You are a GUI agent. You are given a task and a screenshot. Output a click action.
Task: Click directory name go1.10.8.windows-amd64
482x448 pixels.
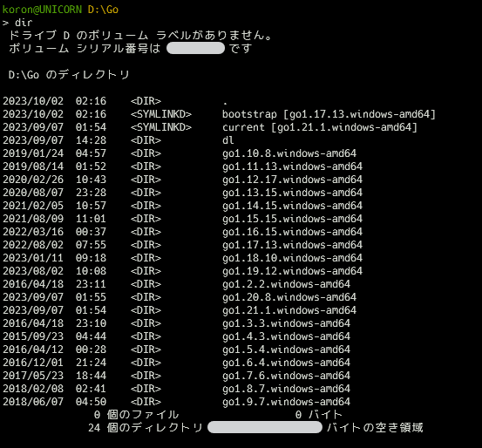tap(289, 153)
